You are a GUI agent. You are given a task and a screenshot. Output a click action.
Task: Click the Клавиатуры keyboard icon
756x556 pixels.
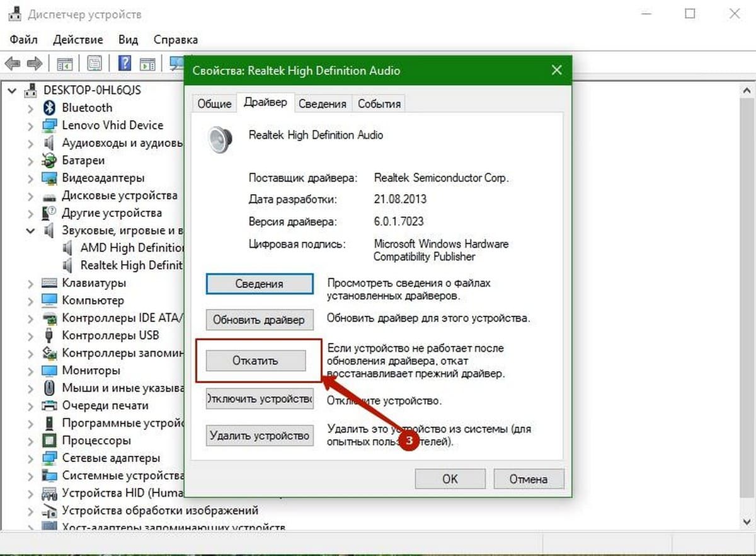point(49,283)
